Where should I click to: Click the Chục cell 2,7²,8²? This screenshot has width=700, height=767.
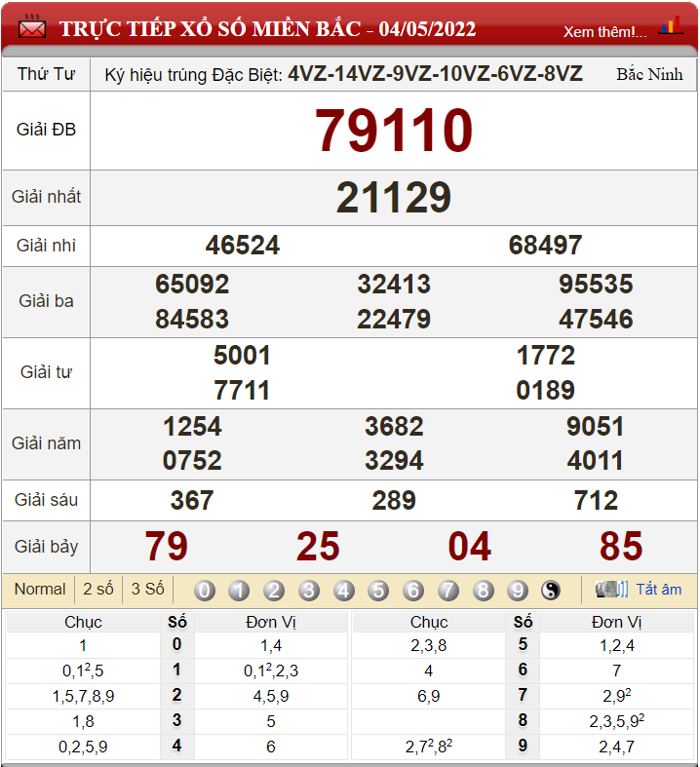tap(429, 747)
